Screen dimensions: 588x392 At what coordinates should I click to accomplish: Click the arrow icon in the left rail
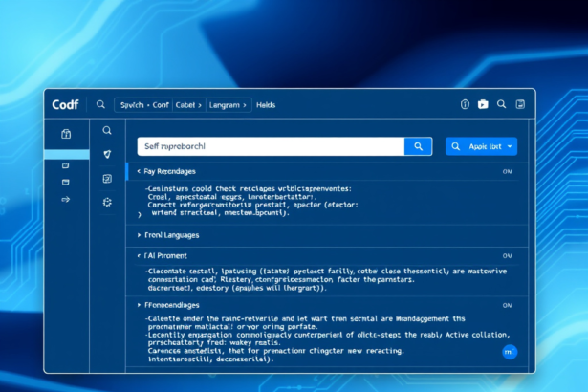coord(65,200)
